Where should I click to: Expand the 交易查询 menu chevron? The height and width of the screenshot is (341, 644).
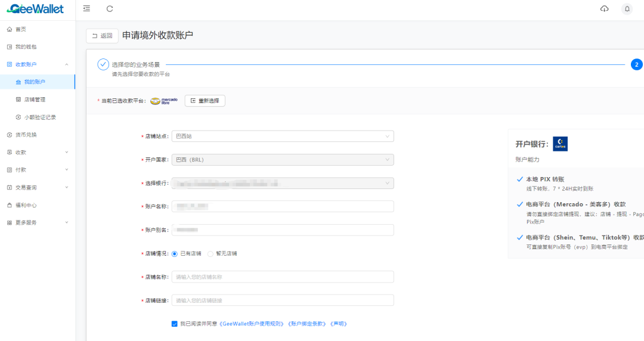(67, 187)
